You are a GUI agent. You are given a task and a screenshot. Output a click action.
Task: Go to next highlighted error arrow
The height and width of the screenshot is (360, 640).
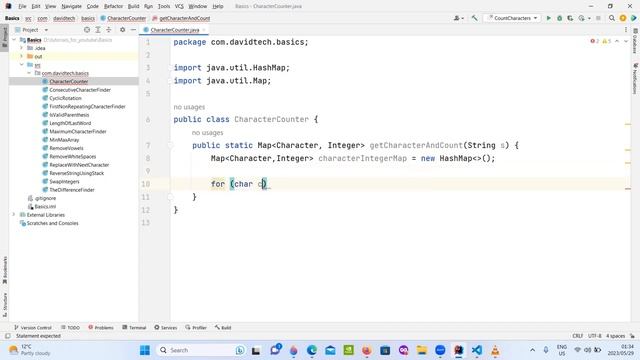pyautogui.click(x=626, y=41)
